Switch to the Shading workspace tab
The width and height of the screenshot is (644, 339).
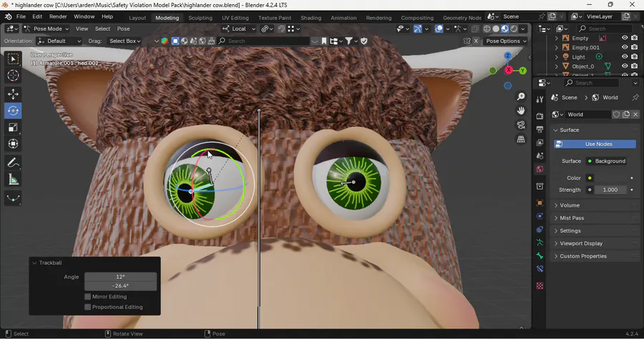(311, 18)
